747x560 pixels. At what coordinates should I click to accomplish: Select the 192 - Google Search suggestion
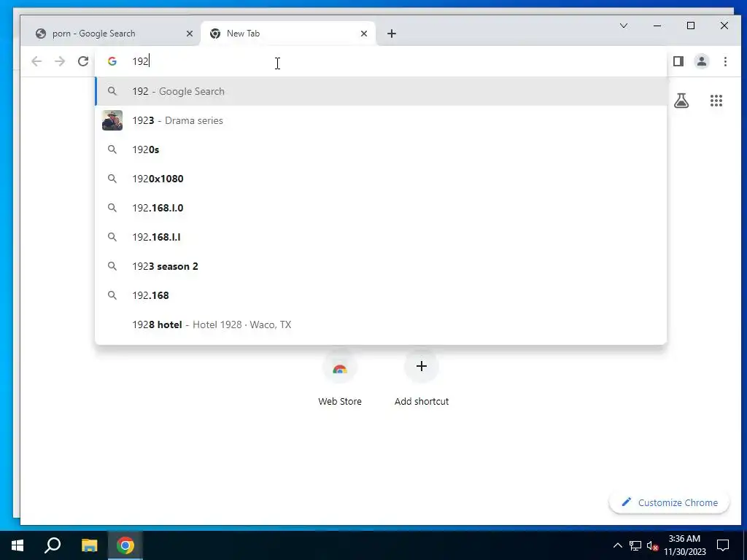(381, 91)
